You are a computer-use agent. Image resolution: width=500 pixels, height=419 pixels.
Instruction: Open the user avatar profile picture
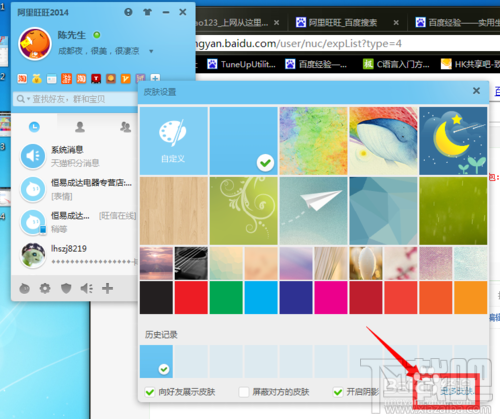pyautogui.click(x=35, y=44)
